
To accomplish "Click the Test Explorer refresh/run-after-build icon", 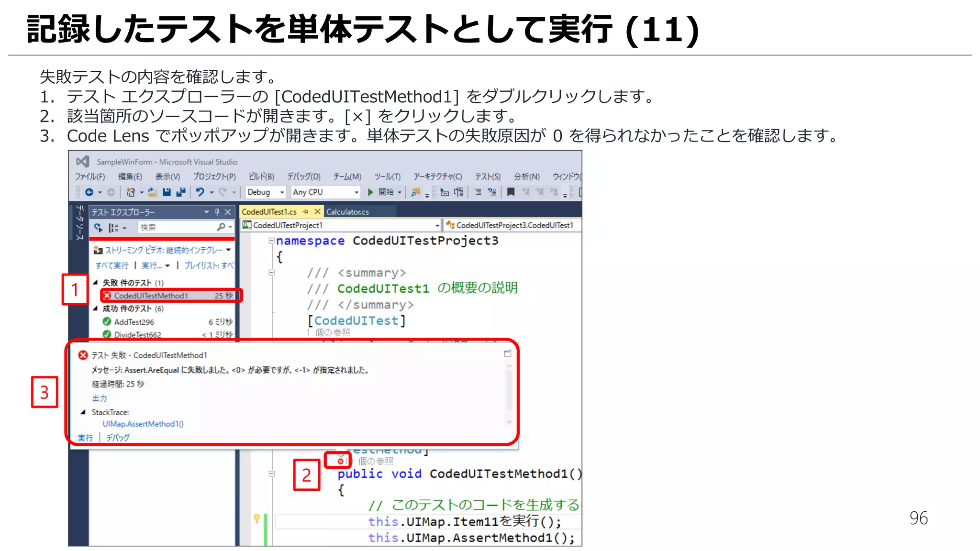I will (98, 228).
